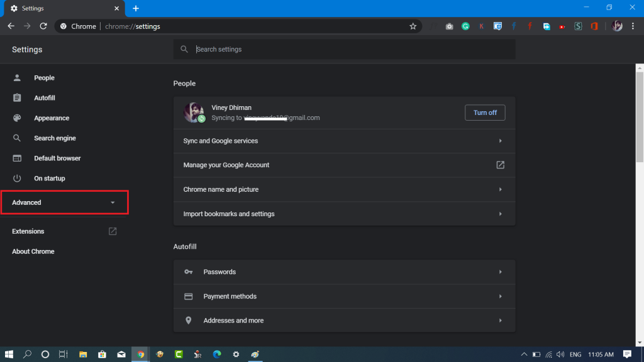
Task: Click the arrow on Passwords row
Action: (500, 271)
